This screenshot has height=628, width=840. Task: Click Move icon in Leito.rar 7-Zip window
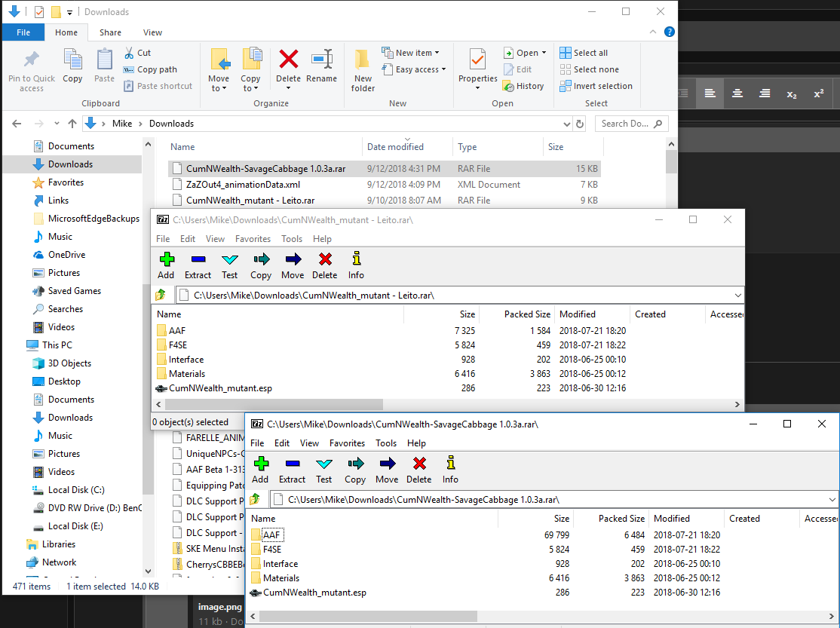click(x=293, y=260)
